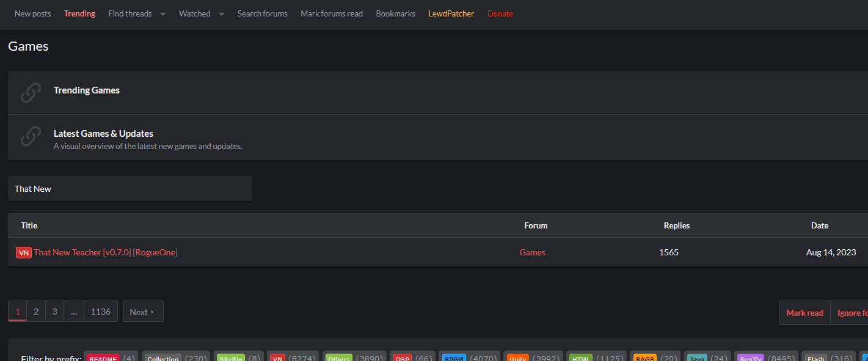Open thread That New Teacher [v0.7.0] [RogueOne]
This screenshot has width=868, height=361.
pos(106,252)
